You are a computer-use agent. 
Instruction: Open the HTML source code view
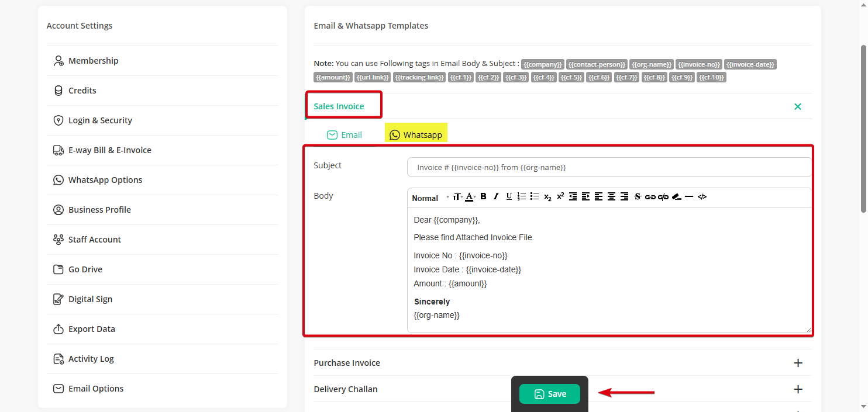coord(702,197)
